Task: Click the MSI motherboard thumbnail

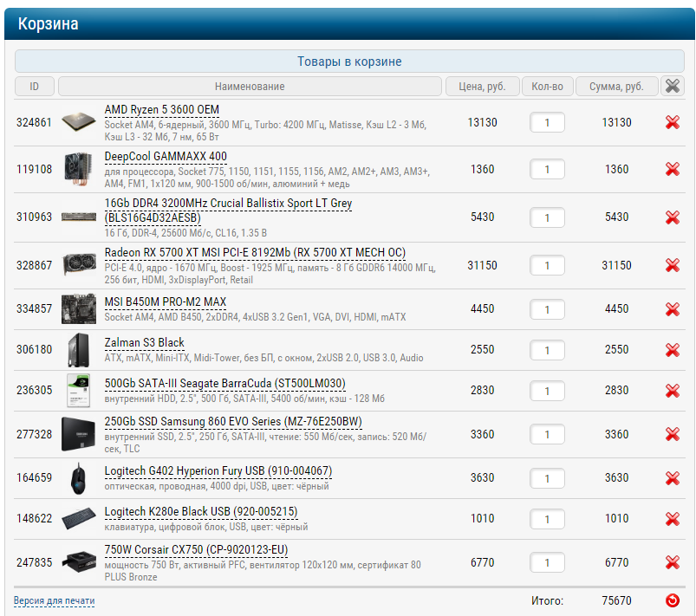Action: (x=79, y=309)
